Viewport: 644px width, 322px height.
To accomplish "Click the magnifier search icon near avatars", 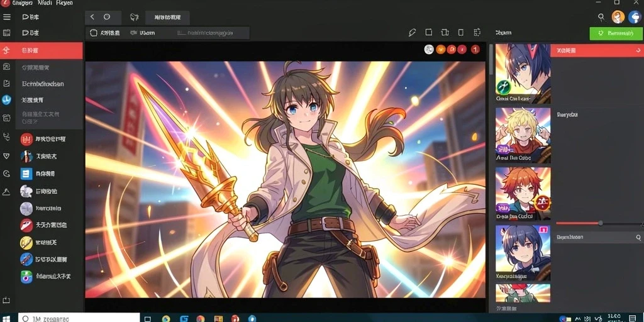I will click(x=601, y=17).
